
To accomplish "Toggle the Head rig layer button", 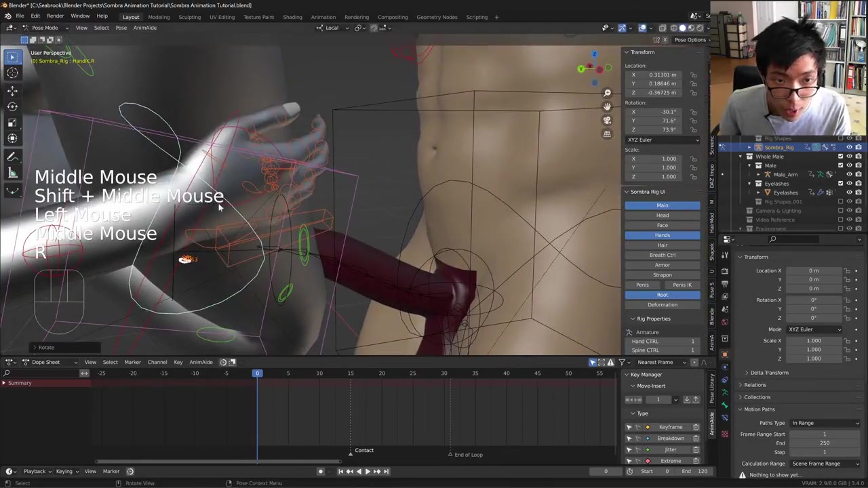I will 662,216.
